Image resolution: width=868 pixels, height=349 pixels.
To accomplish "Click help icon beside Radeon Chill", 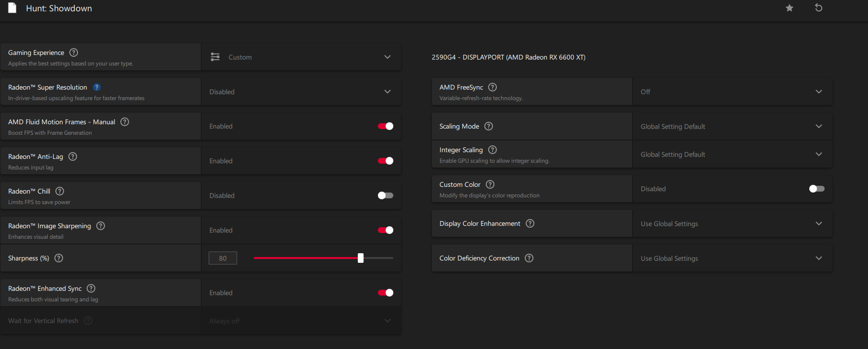I will (60, 191).
